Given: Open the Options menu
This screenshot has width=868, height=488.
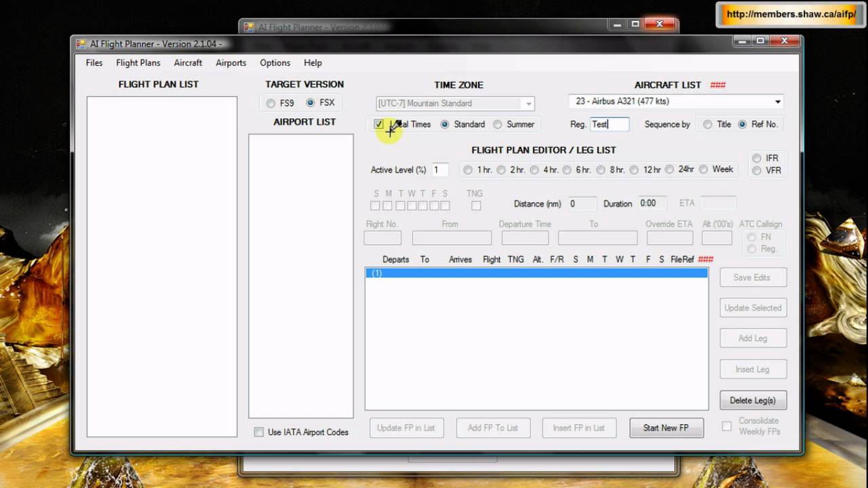Looking at the screenshot, I should coord(275,63).
